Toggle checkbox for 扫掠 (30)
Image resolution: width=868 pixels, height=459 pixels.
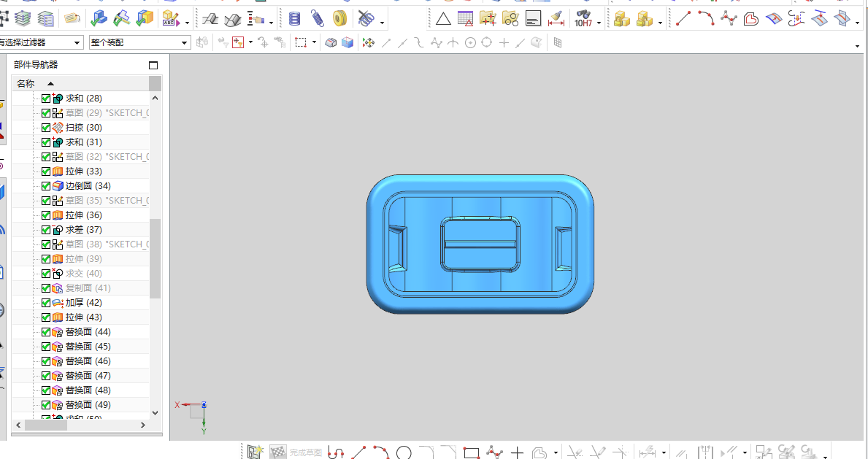[46, 128]
